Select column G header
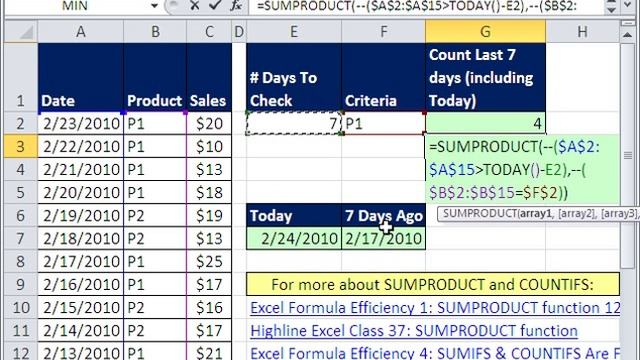 coord(485,32)
